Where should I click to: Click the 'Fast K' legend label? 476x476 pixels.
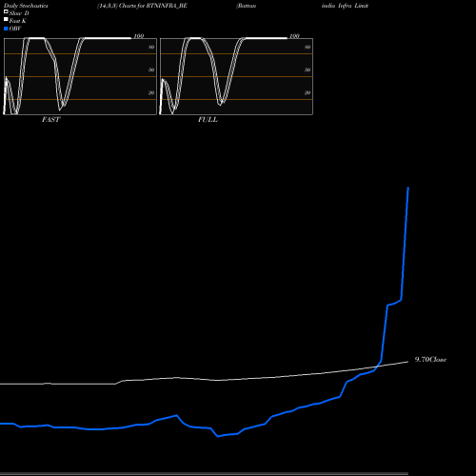click(x=18, y=21)
